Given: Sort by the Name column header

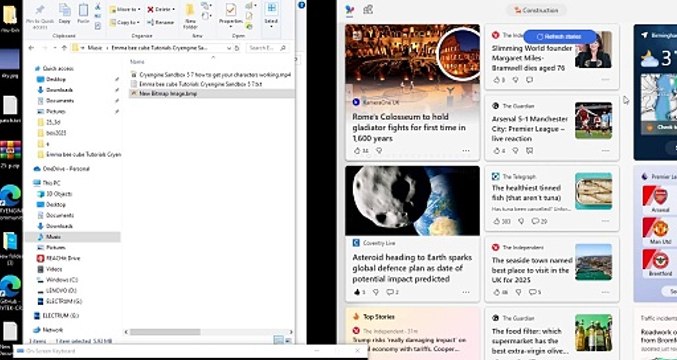Looking at the screenshot, I should pos(137,62).
